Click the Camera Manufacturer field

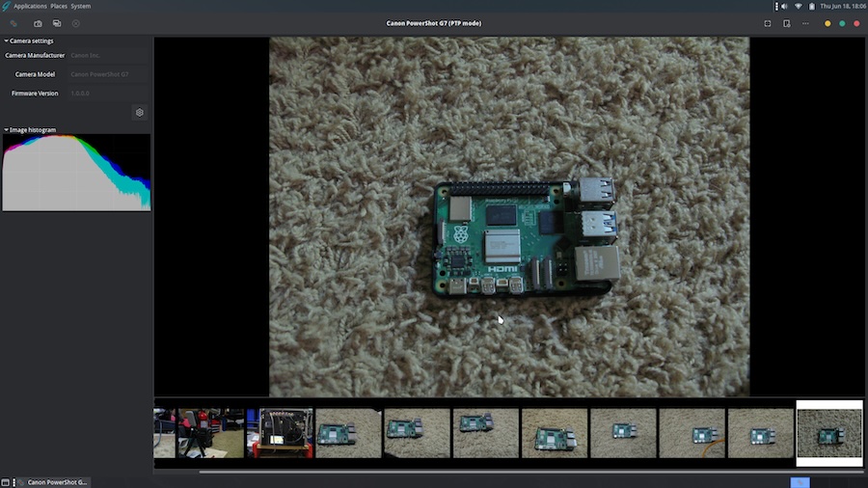[x=108, y=55]
